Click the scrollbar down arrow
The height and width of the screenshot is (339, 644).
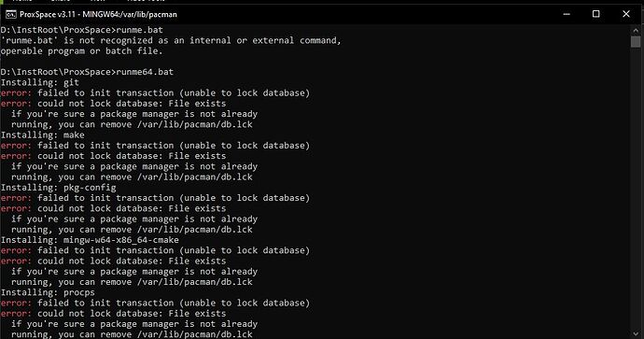click(636, 333)
